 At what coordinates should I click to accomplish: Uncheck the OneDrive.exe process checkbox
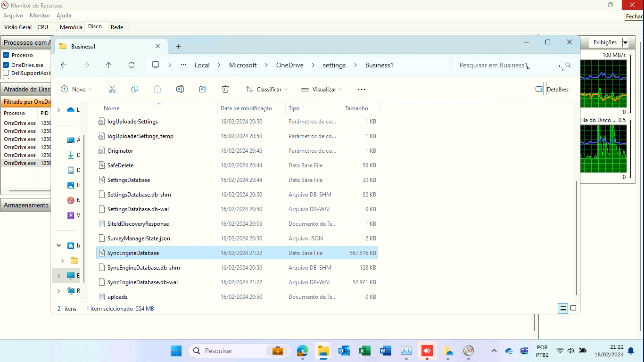click(x=6, y=65)
